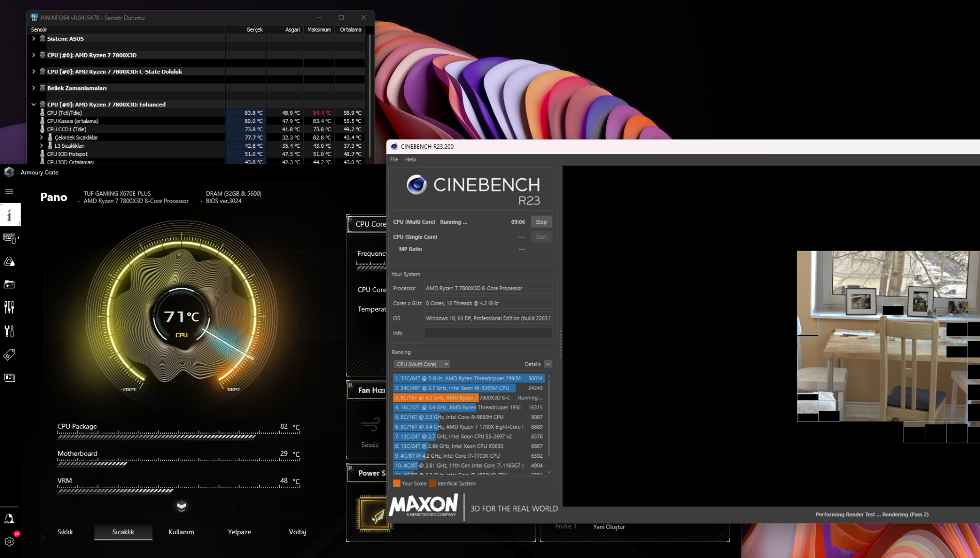Select the Sessiz fan mode icon
Image resolution: width=980 pixels, height=558 pixels.
coord(370,426)
